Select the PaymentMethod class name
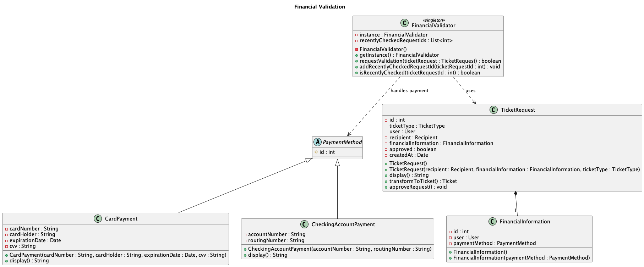The image size is (644, 267). 342,142
